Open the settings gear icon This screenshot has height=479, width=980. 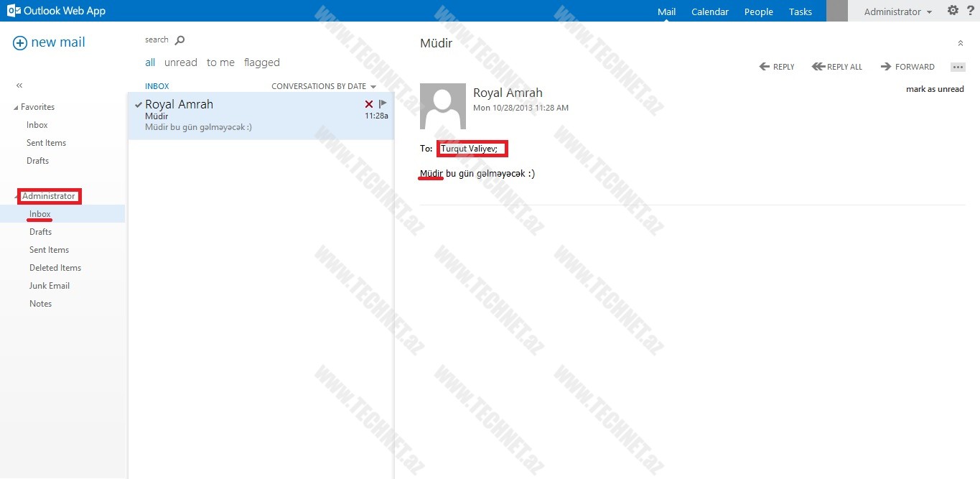(x=953, y=11)
